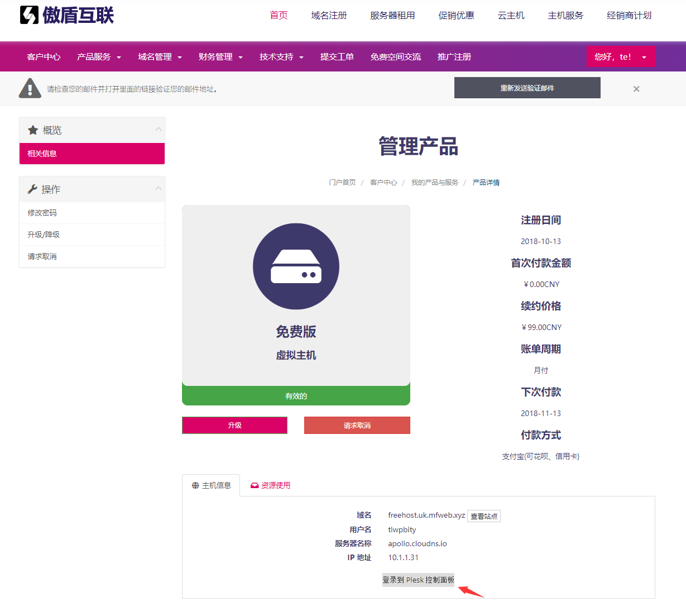Click the domain freehost.uk.mfweb.xyz
Screen dimensions: 686x616
click(x=426, y=515)
